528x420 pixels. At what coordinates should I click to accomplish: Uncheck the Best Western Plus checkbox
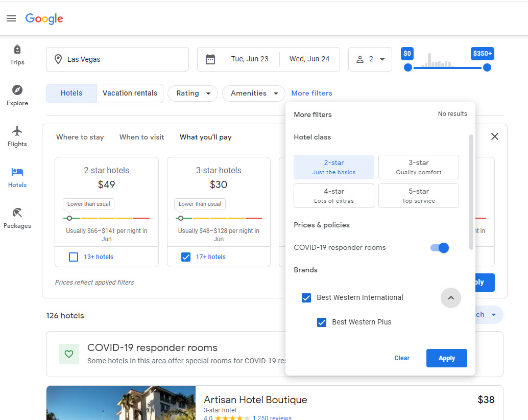(322, 322)
